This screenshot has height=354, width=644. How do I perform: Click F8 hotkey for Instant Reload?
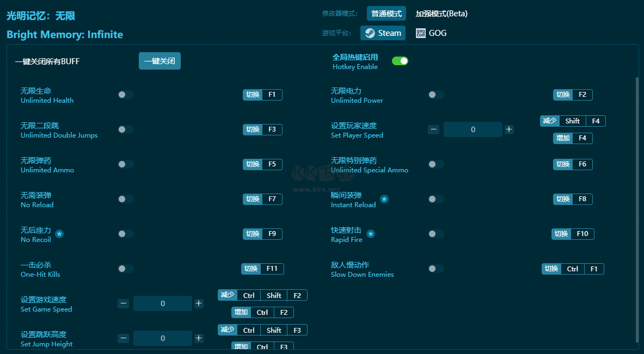[x=573, y=199]
